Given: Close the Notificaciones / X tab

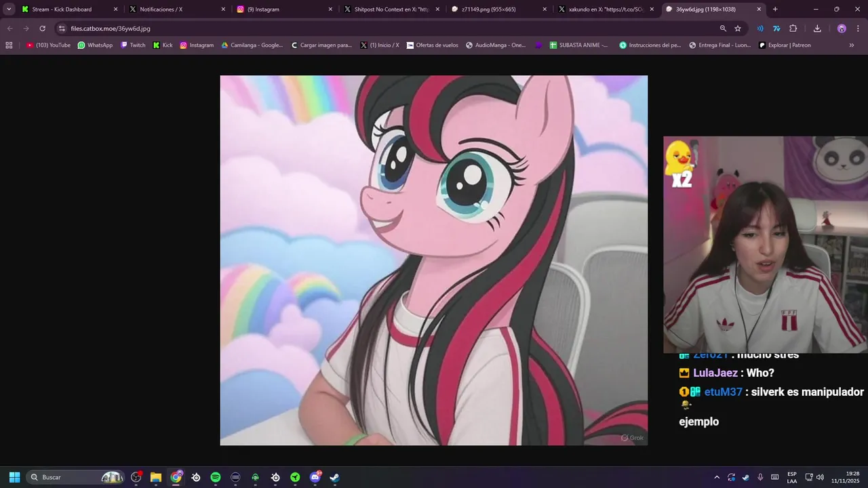Looking at the screenshot, I should pos(223,9).
